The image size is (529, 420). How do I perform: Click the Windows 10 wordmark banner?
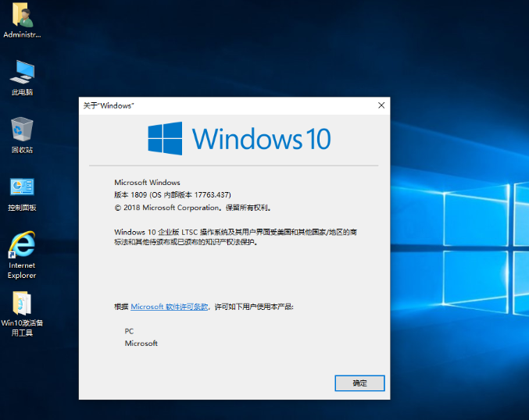261,139
